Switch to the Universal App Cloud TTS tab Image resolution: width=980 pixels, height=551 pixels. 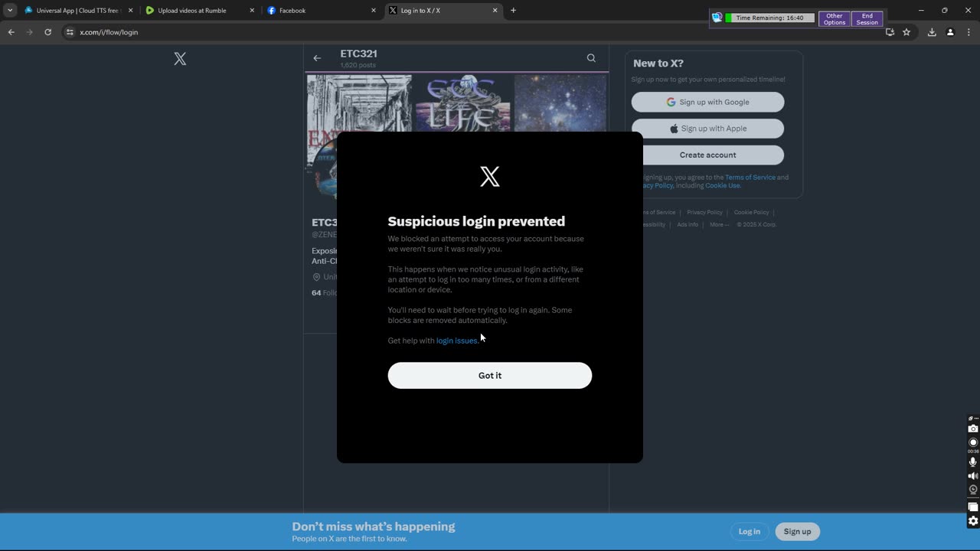pyautogui.click(x=79, y=11)
